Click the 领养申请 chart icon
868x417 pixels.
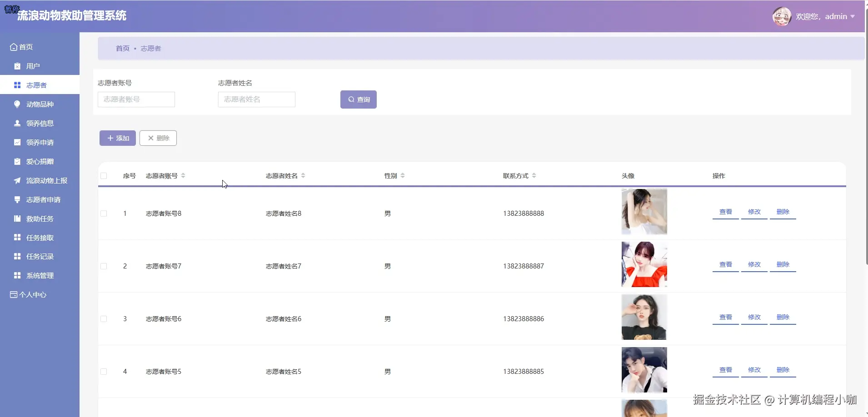(17, 143)
